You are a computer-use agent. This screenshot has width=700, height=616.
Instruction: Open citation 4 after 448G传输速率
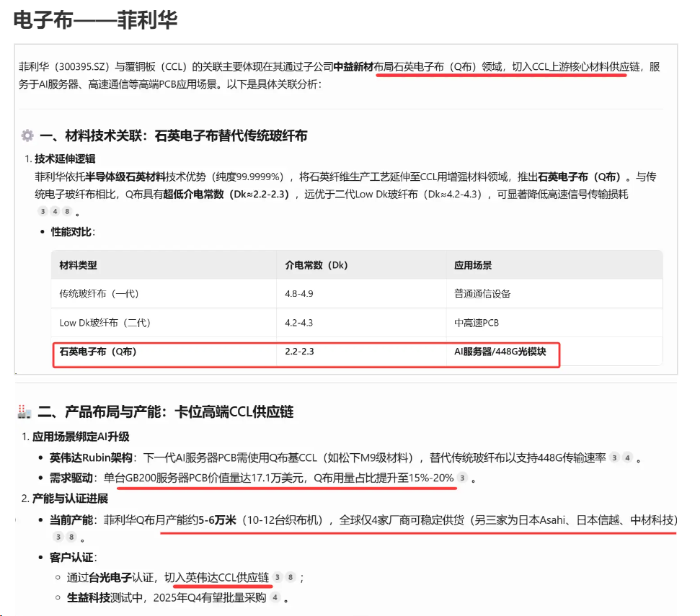click(x=627, y=457)
